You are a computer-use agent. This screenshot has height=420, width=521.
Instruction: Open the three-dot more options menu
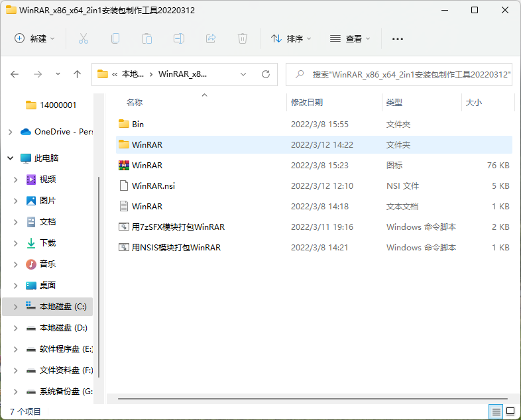click(x=398, y=39)
